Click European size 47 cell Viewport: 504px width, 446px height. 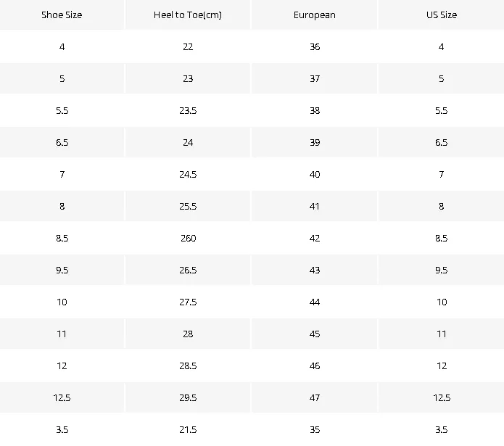314,397
